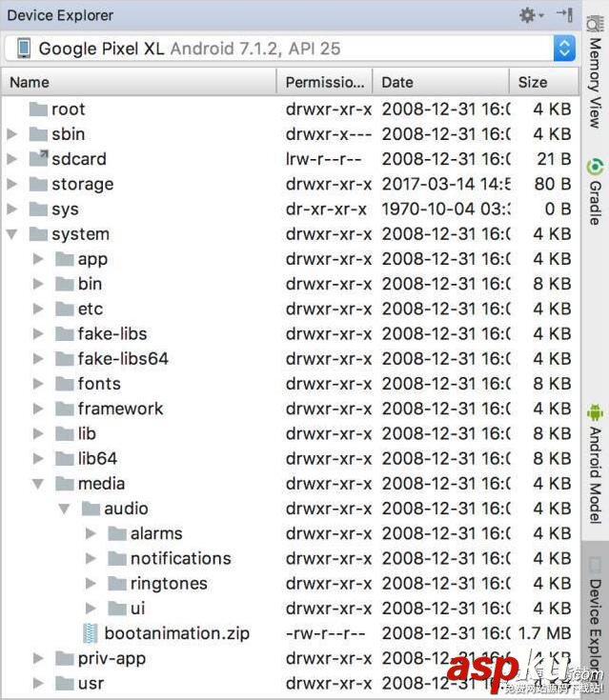Click the hide panel icon in header
Viewport: 609px width, 700px height.
pos(565,14)
